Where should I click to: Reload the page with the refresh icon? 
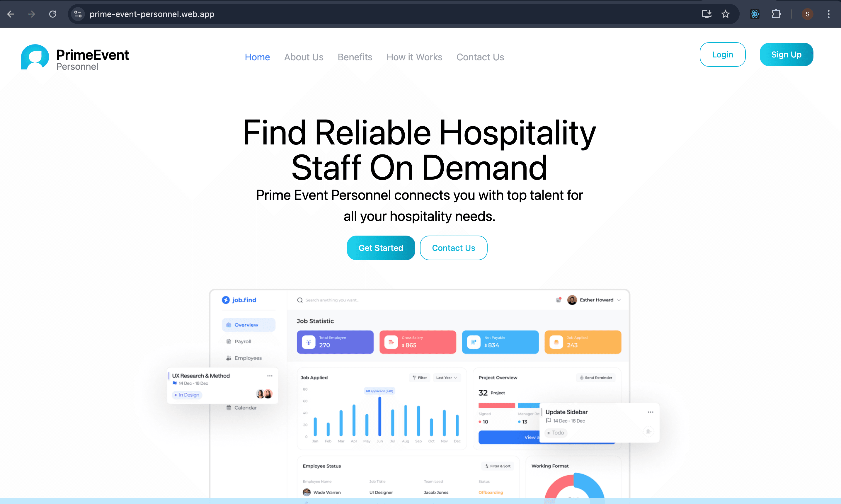(x=53, y=14)
